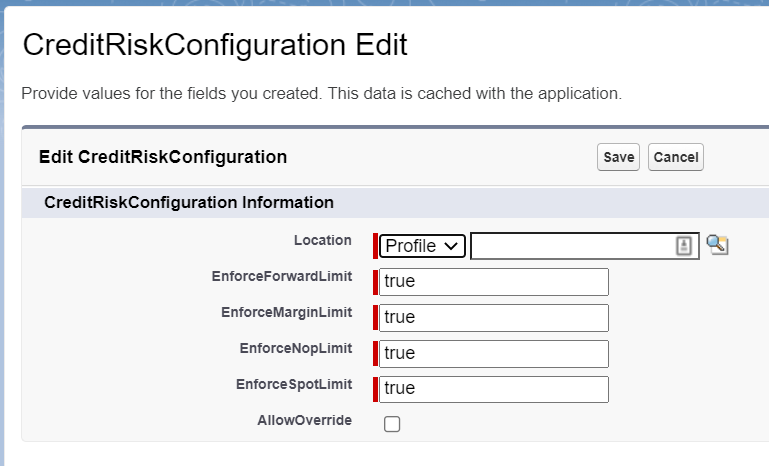Click the EnforceNopLimit label text
Screen dimensions: 769x466
coord(295,348)
